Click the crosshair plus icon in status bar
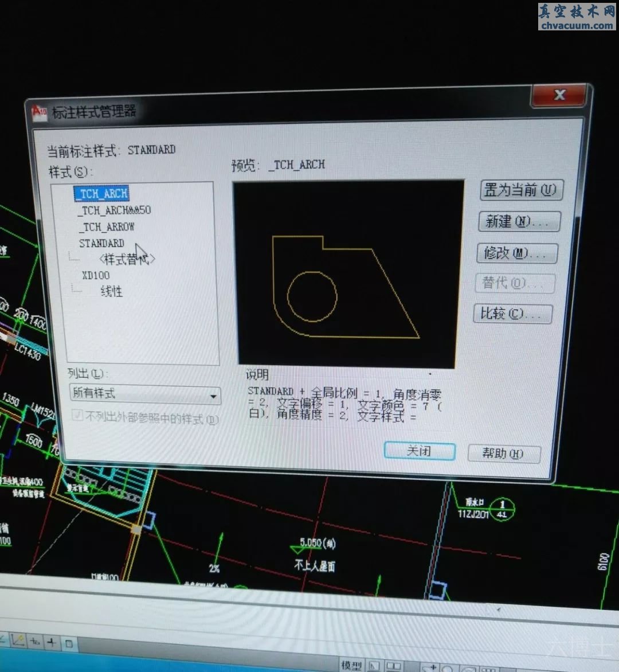 52,643
